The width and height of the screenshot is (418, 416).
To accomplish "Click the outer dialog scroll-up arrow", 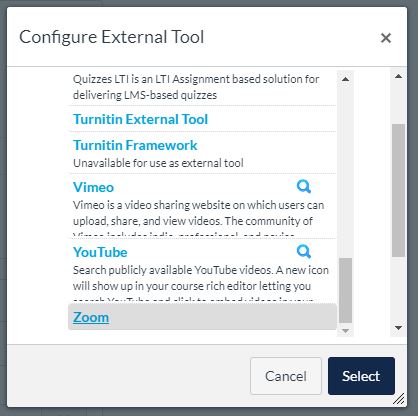I will (398, 76).
